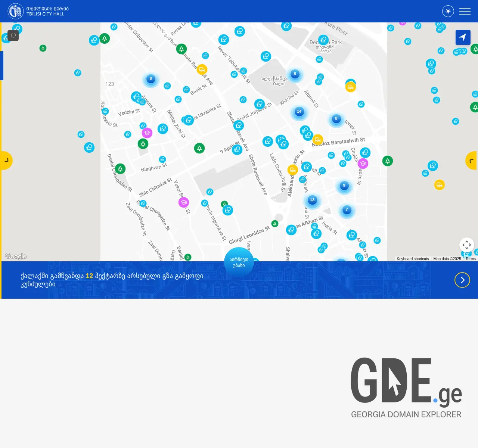Click the map pan control near bottom right

click(467, 245)
